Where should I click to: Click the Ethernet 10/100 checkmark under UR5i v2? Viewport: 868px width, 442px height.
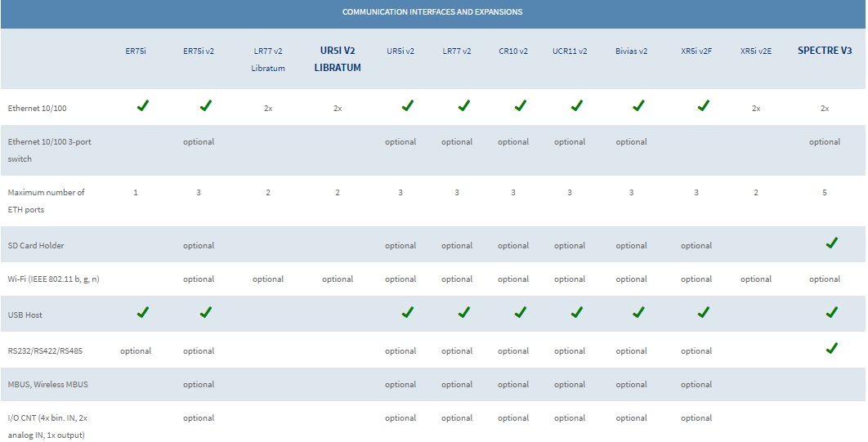tap(407, 105)
